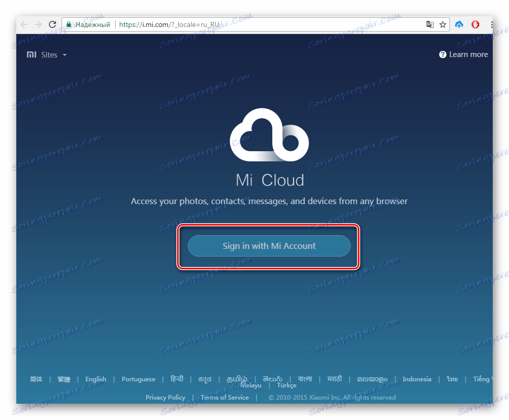This screenshot has height=420, width=509.
Task: Open the translate page icon in the address bar
Action: point(430,24)
